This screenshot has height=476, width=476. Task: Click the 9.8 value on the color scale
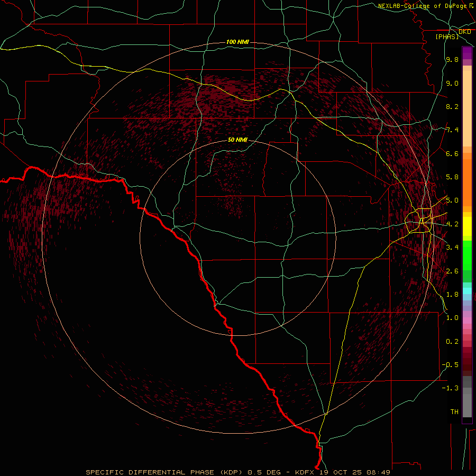(452, 59)
